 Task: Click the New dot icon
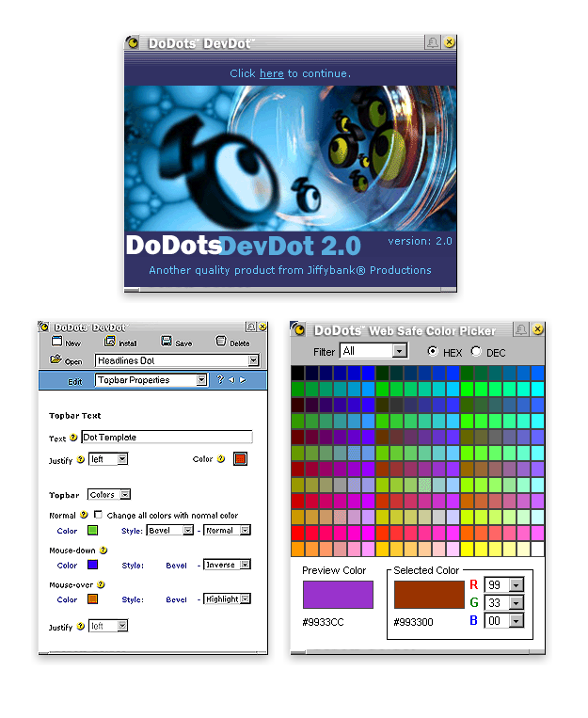[56, 342]
